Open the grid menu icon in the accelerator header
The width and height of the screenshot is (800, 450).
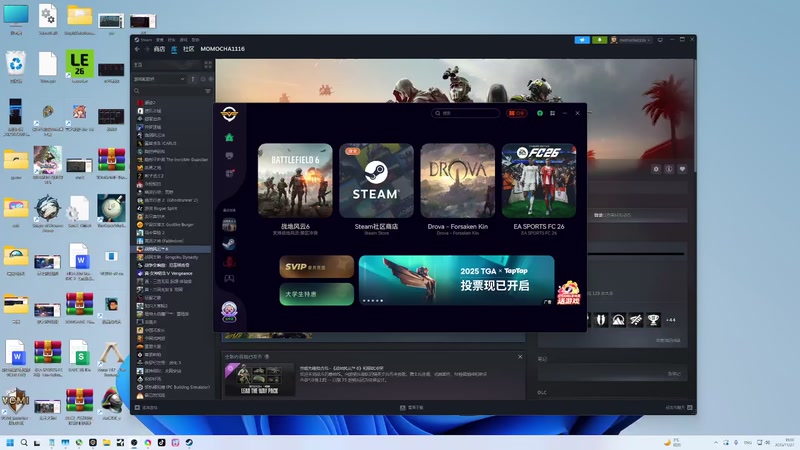pos(552,113)
